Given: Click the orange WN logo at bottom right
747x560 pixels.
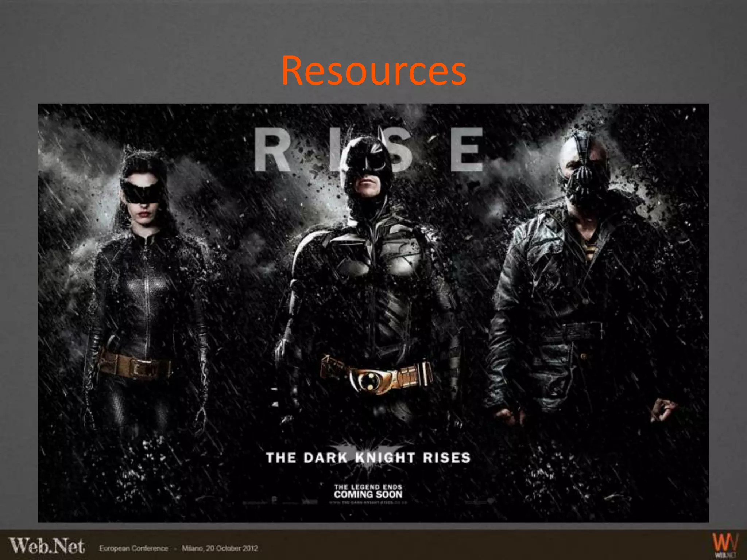Looking at the screenshot, I should pos(724,544).
